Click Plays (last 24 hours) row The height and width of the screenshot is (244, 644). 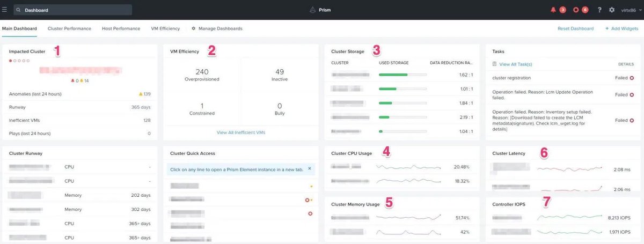coord(80,133)
